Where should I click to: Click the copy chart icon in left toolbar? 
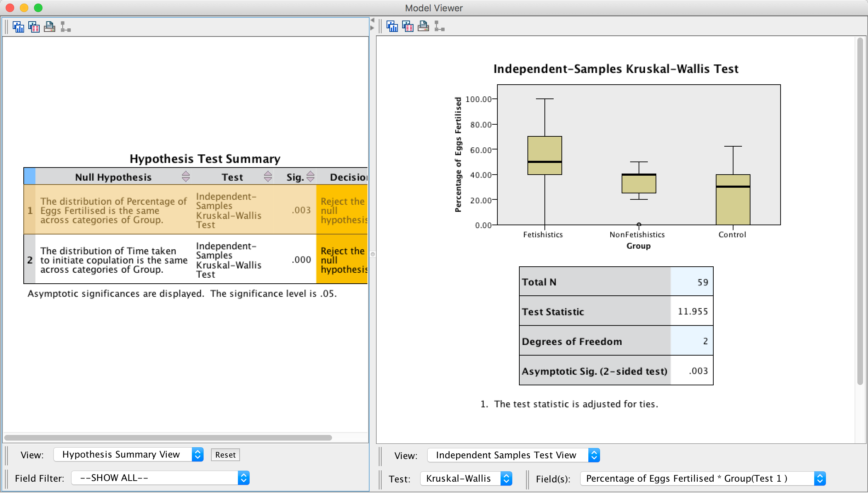tap(18, 27)
